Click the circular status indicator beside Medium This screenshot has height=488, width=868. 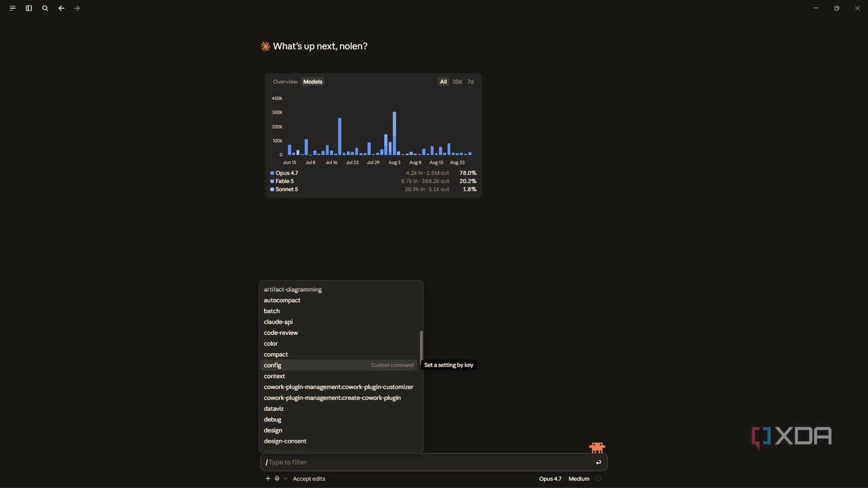598,479
